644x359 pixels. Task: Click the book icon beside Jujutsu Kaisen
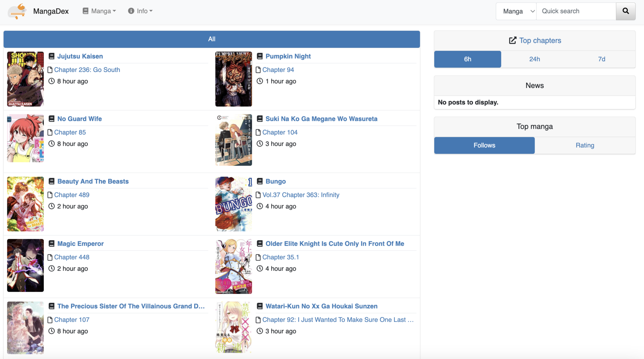(x=52, y=56)
